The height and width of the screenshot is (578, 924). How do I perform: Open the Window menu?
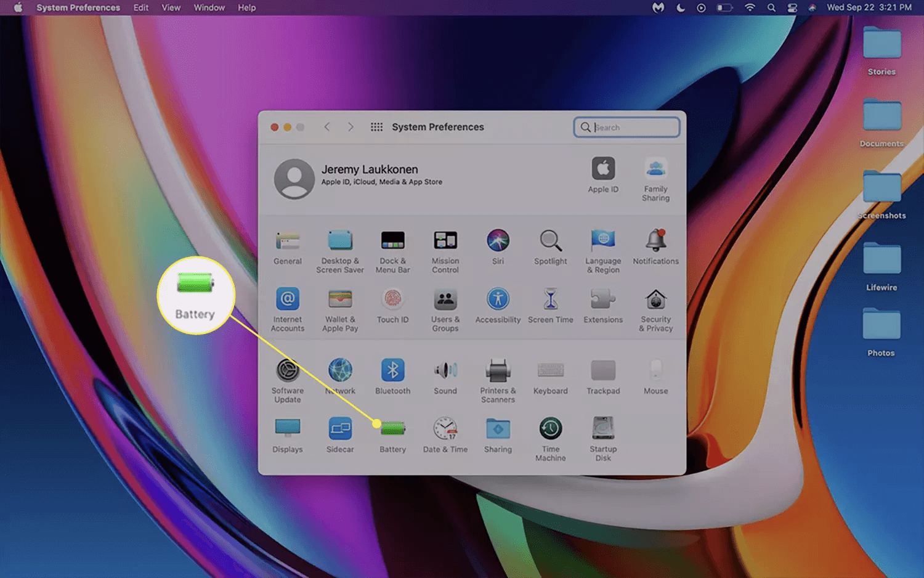[209, 7]
